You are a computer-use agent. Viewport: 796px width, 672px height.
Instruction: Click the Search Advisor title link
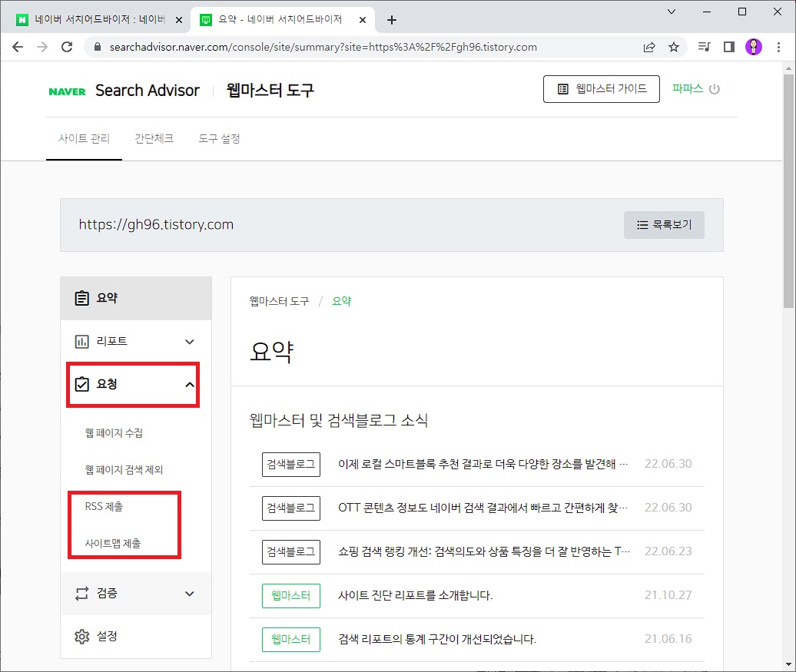point(148,91)
